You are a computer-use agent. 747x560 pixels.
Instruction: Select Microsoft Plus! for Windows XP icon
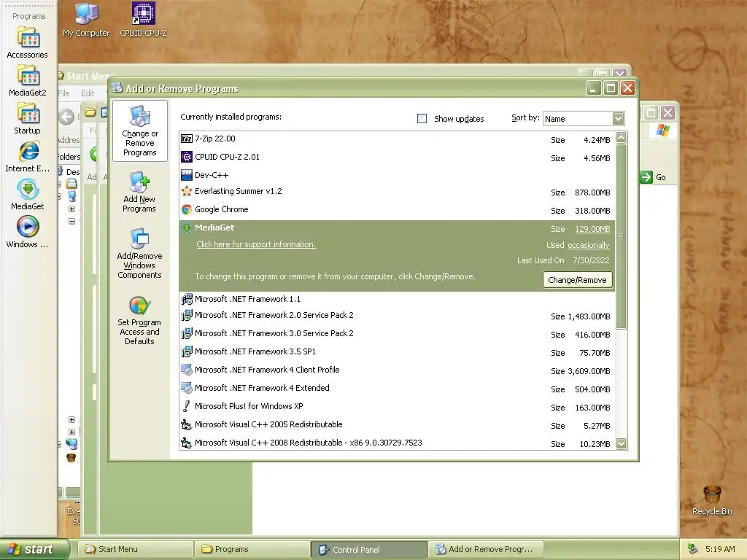[187, 406]
